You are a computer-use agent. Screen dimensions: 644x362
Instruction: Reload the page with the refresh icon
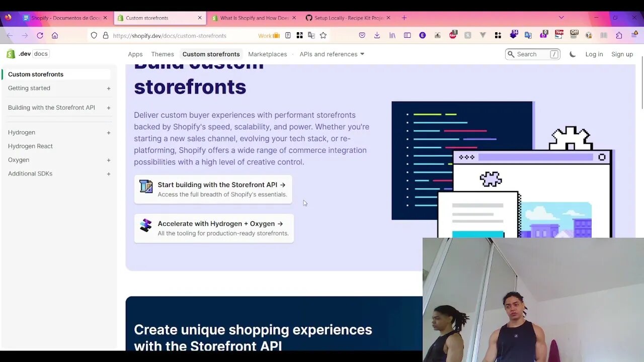point(40,36)
